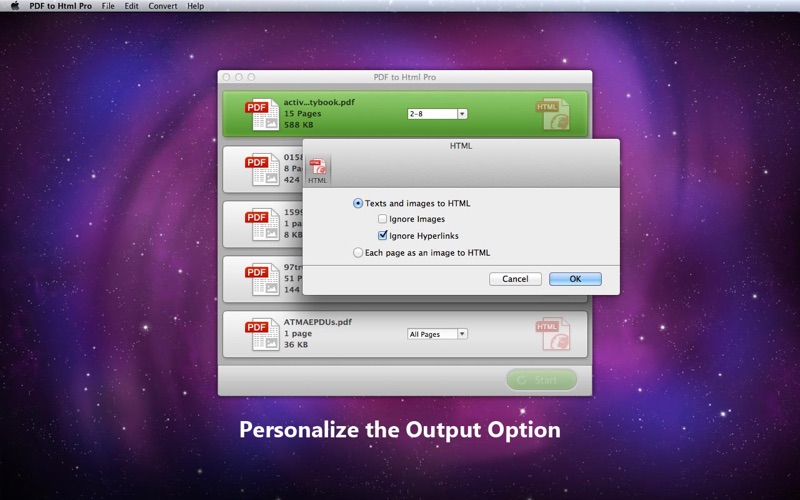Click the 36 KB size label
Viewport: 800px width, 500px height.
296,344
